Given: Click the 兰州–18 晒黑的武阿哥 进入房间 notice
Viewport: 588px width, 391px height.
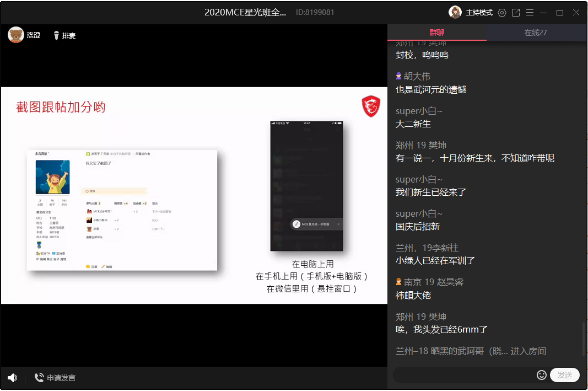Looking at the screenshot, I should pos(471,351).
